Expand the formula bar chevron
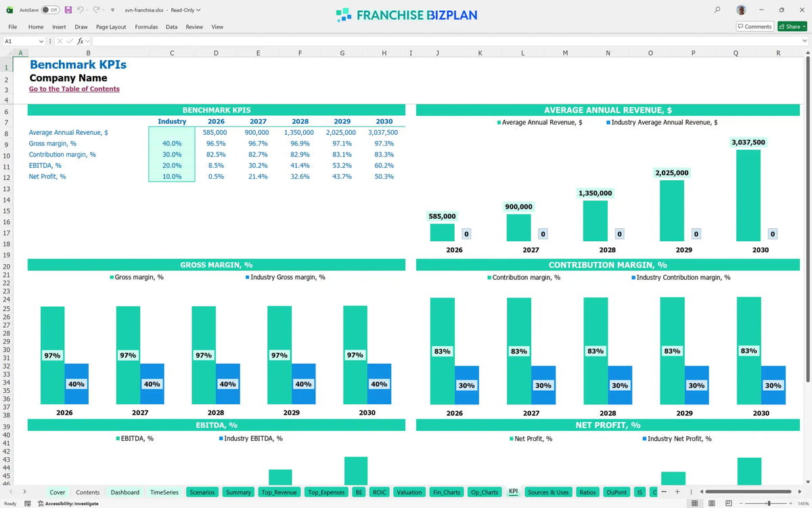Viewport: 812px width, 508px height. point(805,41)
